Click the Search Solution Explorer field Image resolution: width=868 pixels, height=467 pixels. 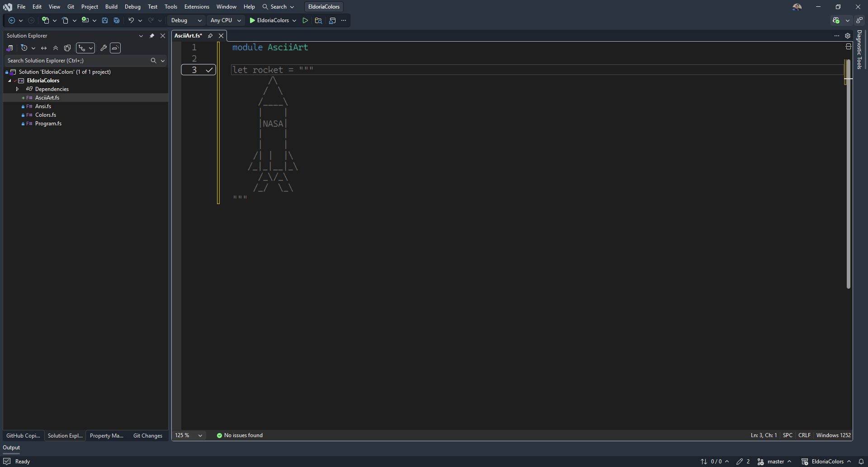click(78, 61)
